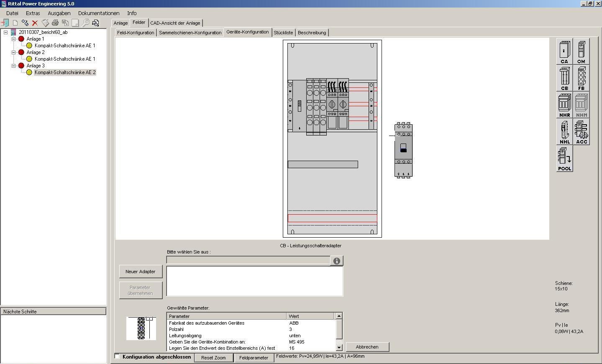Click the info button beside selection field
Image resolution: width=602 pixels, height=364 pixels.
coord(337,261)
